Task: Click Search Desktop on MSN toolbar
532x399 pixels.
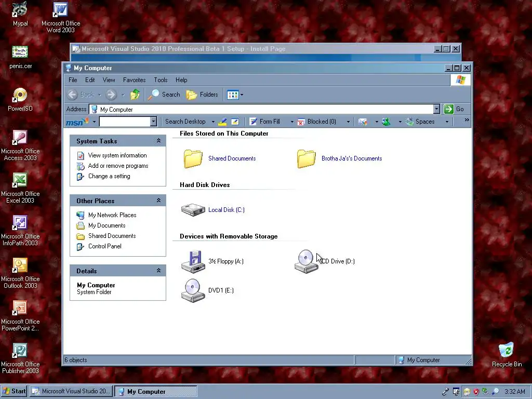Action: [185, 122]
